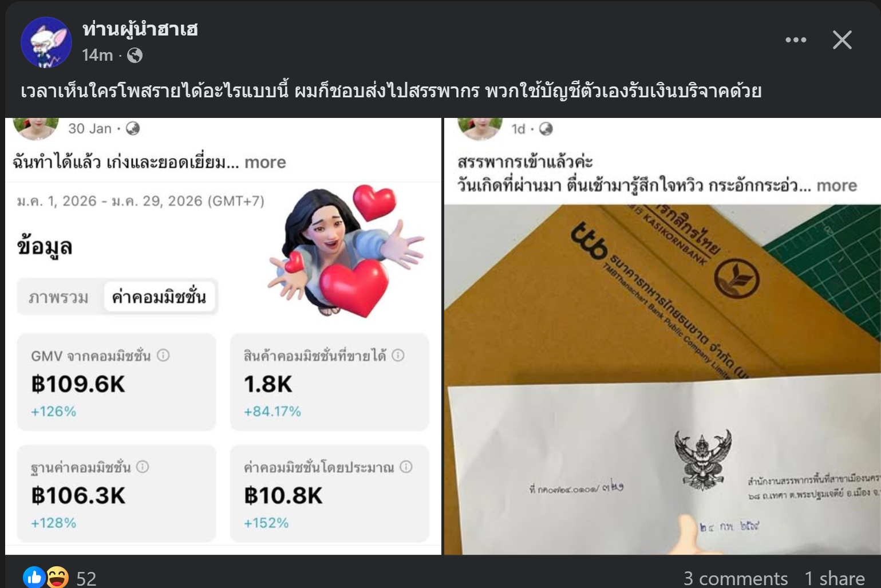Expand the left post text with more
Viewport: 881px width, 588px height.
click(265, 163)
